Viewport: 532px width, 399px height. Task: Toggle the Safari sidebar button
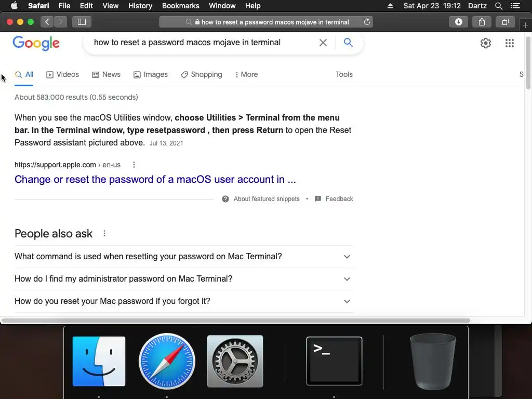pyautogui.click(x=82, y=22)
